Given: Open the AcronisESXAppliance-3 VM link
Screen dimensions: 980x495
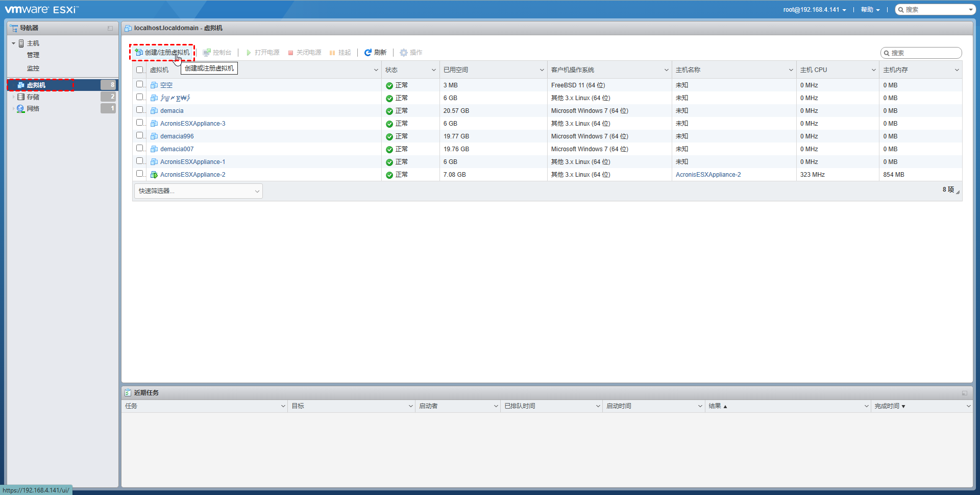Looking at the screenshot, I should coord(192,124).
